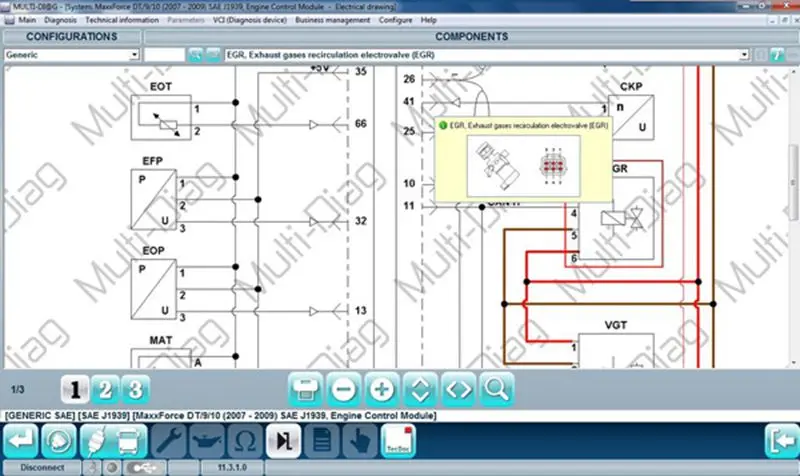Open the Omega measurement icon
Viewport: 800px width, 476px height.
click(x=245, y=441)
